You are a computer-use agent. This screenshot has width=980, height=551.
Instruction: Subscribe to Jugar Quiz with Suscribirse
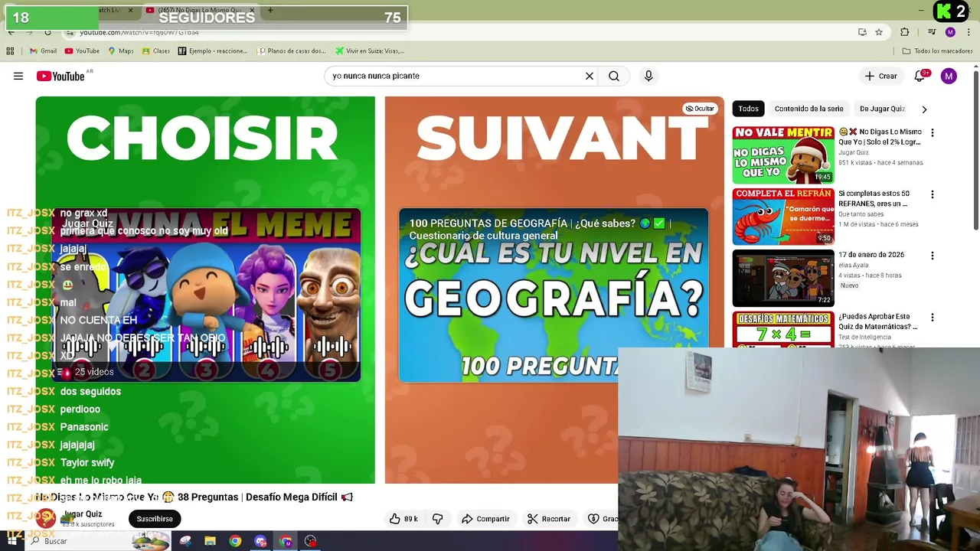coord(155,519)
